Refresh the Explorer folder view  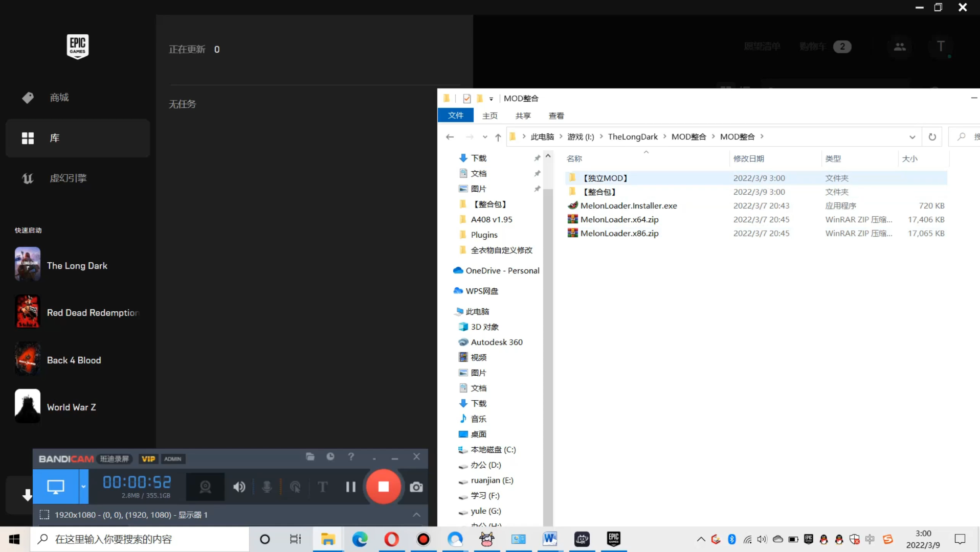[x=932, y=136]
